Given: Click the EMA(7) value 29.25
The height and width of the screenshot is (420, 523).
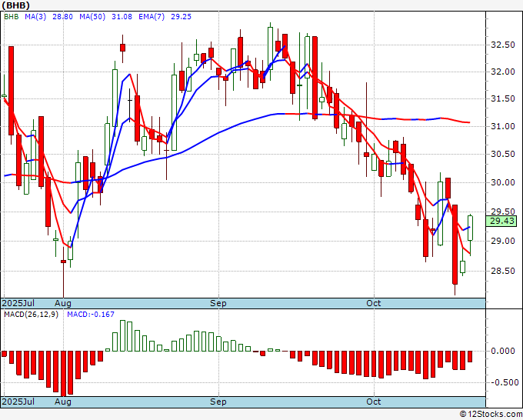Looking at the screenshot, I should [181, 17].
